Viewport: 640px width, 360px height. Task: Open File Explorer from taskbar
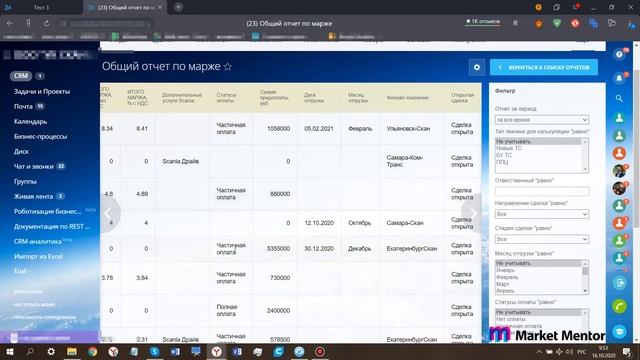click(x=72, y=351)
